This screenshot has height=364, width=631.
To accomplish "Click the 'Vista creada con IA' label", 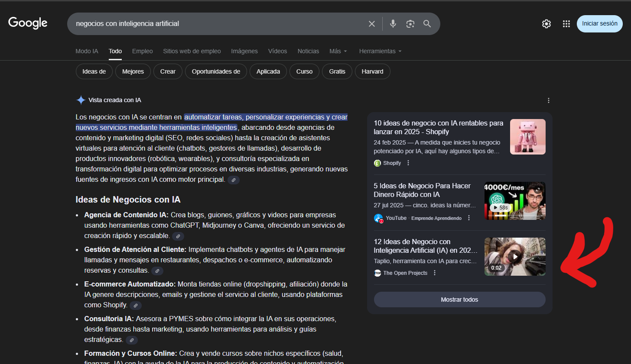I will point(115,100).
